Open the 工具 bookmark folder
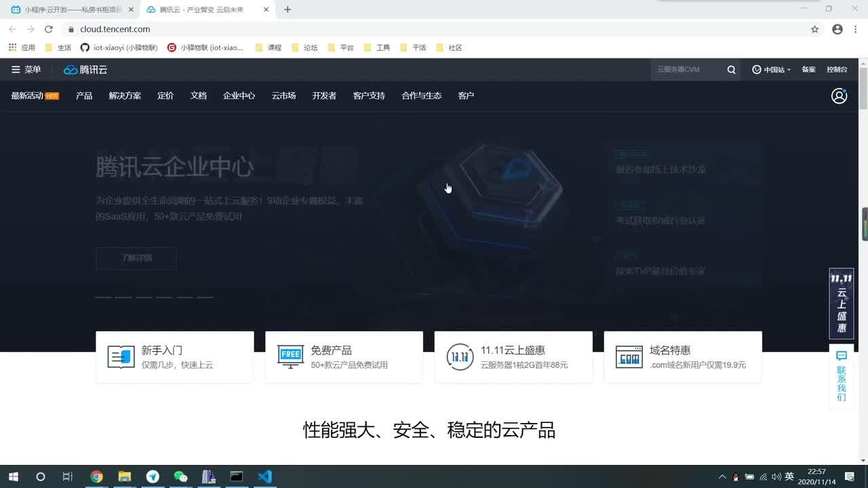868x488 pixels. (376, 47)
